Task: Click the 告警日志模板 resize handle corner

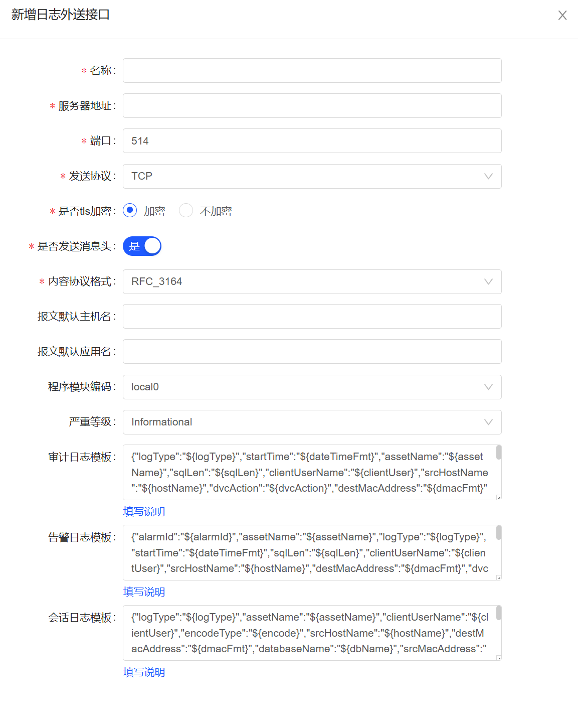Action: click(x=499, y=577)
